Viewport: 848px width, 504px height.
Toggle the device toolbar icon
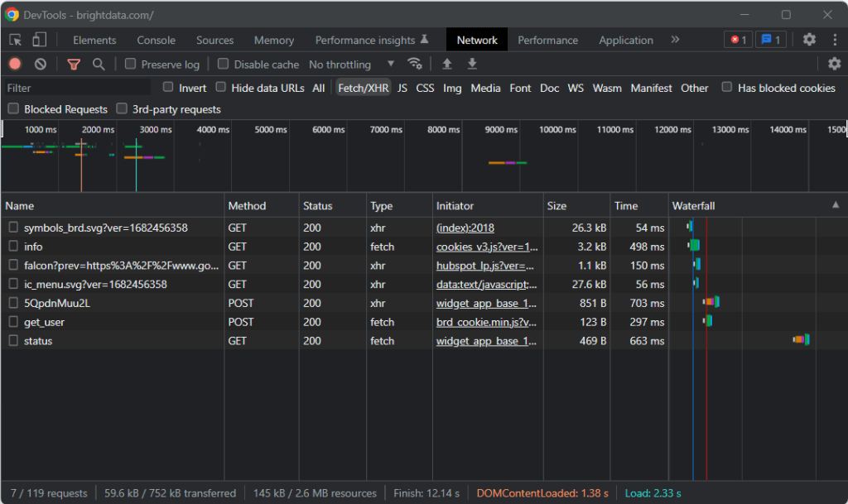coord(39,40)
